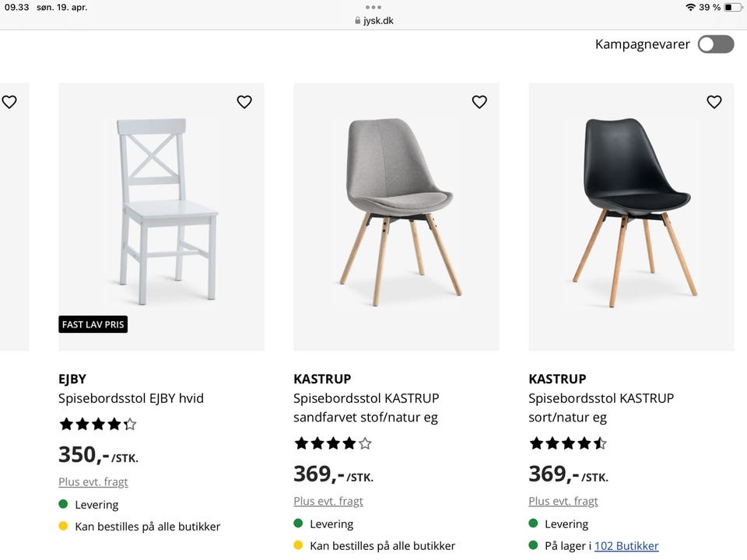Click the Kampagnevarer label text
Screen dimensions: 747x560
pyautogui.click(x=642, y=44)
